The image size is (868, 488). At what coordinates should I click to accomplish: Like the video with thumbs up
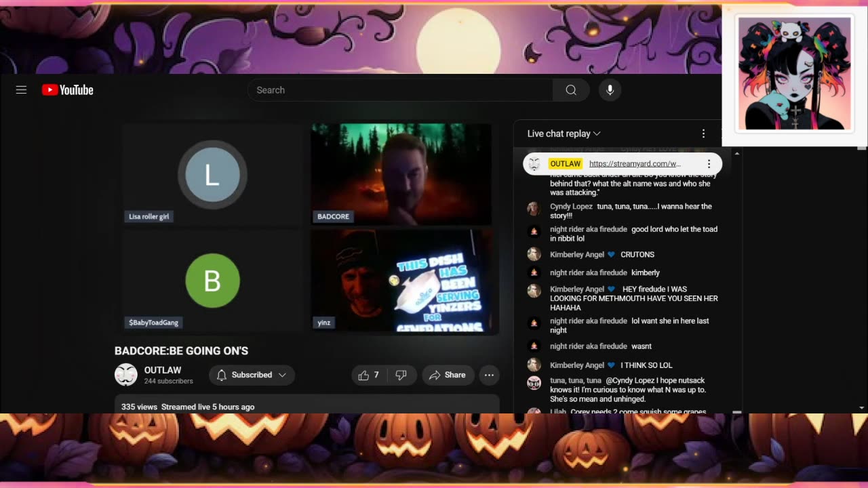(x=369, y=375)
